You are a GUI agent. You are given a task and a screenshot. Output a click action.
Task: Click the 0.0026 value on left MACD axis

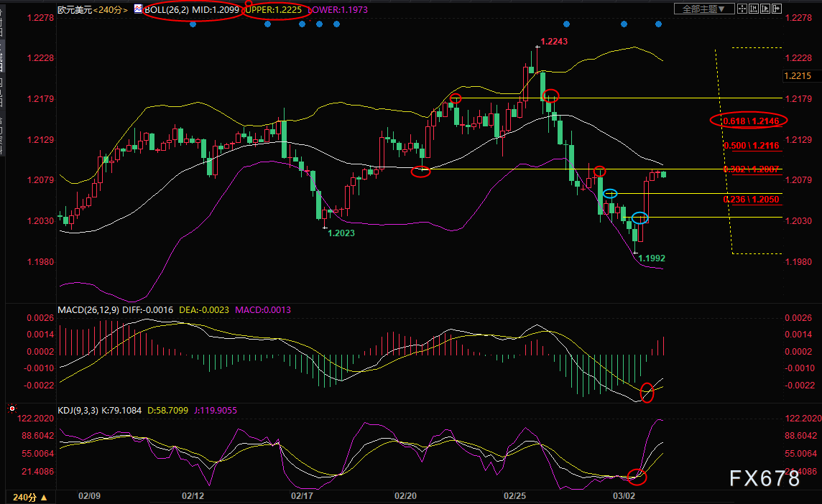pyautogui.click(x=40, y=318)
